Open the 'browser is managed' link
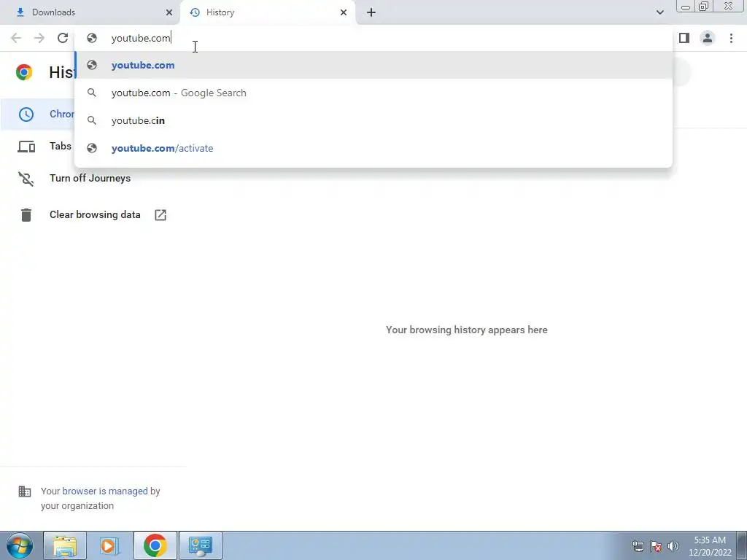 pos(105,491)
